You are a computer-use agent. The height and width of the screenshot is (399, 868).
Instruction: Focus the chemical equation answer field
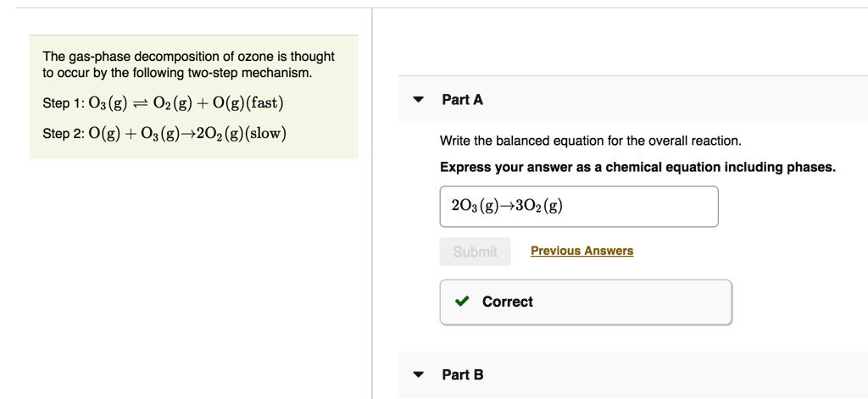[578, 207]
